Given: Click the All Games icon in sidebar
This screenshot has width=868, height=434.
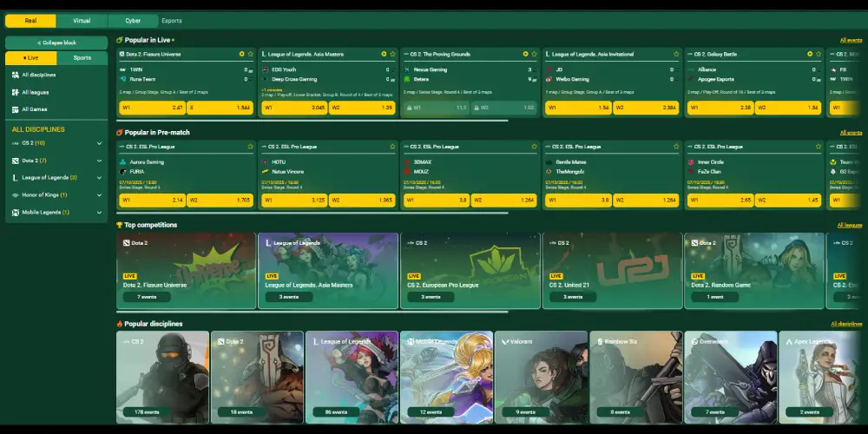Looking at the screenshot, I should pyautogui.click(x=16, y=109).
